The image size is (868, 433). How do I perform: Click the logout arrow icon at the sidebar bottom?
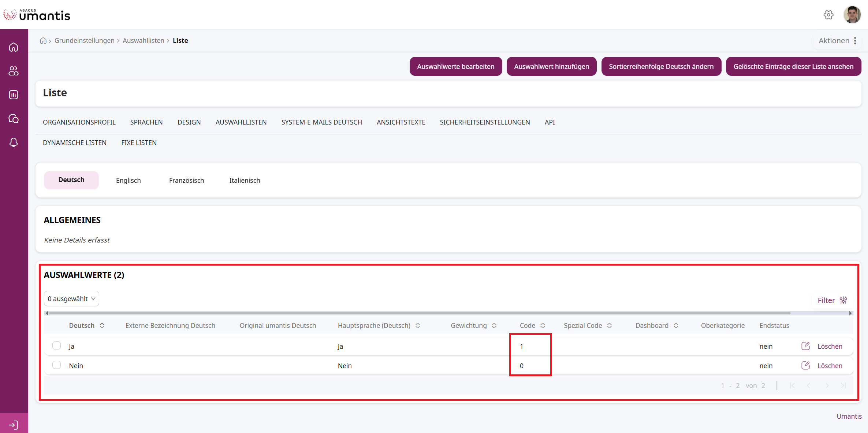(14, 425)
